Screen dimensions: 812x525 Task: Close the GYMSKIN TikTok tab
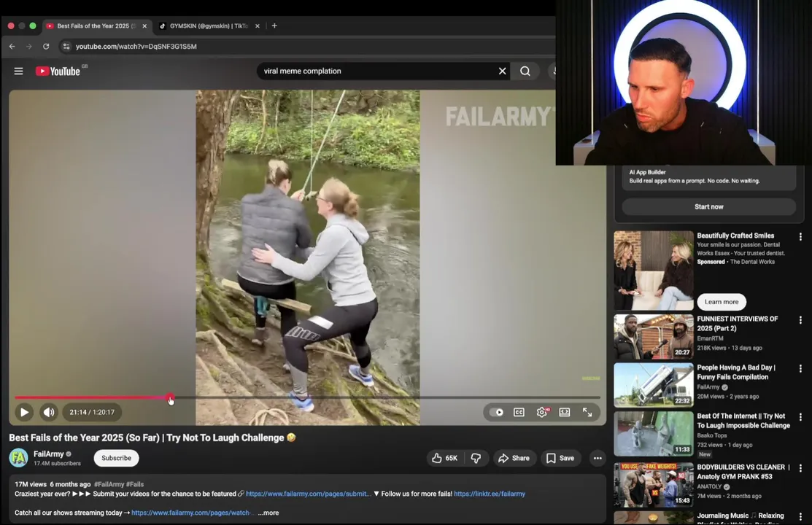point(258,26)
